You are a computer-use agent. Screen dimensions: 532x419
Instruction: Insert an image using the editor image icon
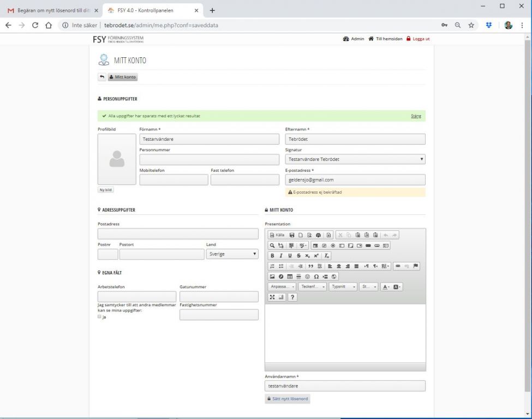click(272, 276)
